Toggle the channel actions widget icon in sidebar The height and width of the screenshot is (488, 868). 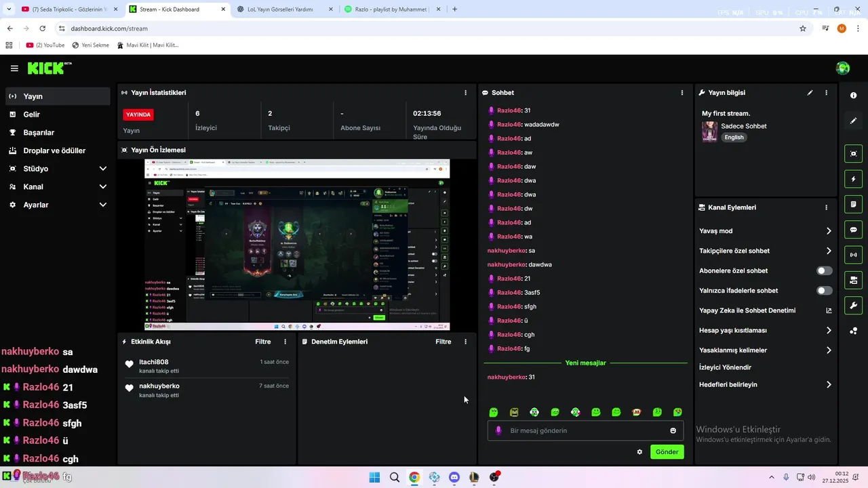(854, 280)
